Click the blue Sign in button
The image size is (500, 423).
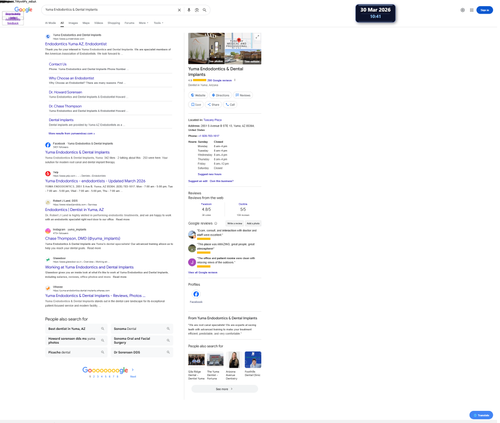pyautogui.click(x=485, y=10)
